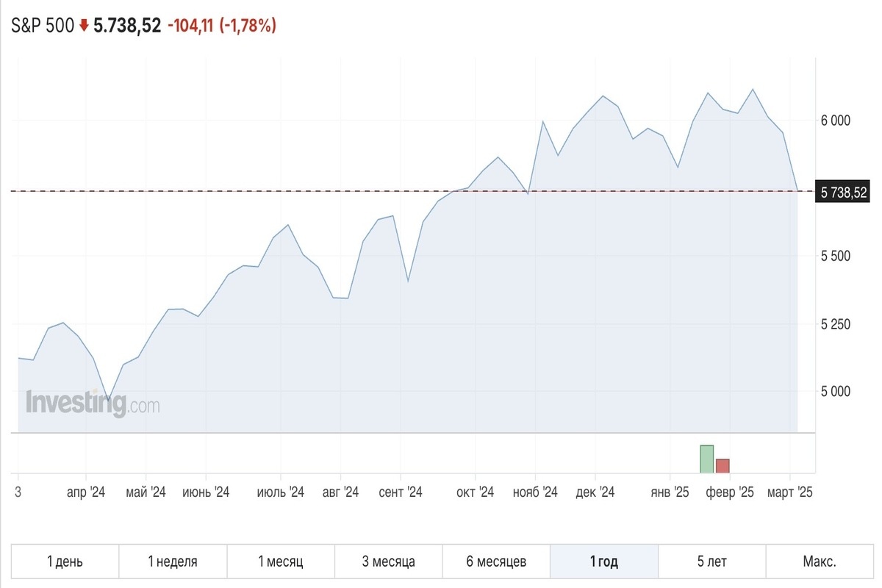
Task: Switch to the "6 месяцев" range
Action: coord(498,561)
